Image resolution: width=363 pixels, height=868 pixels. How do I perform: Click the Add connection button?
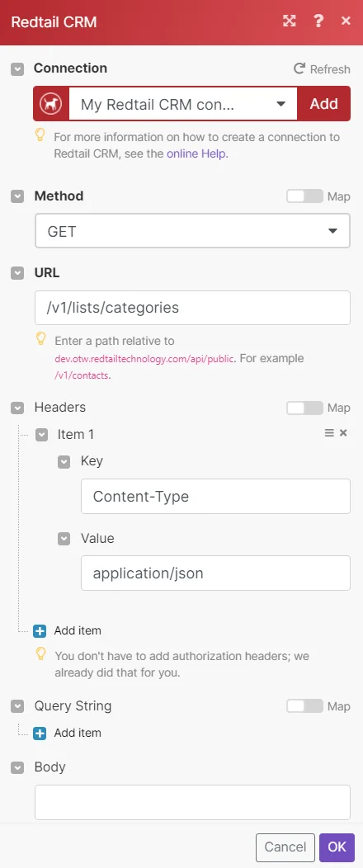323,103
